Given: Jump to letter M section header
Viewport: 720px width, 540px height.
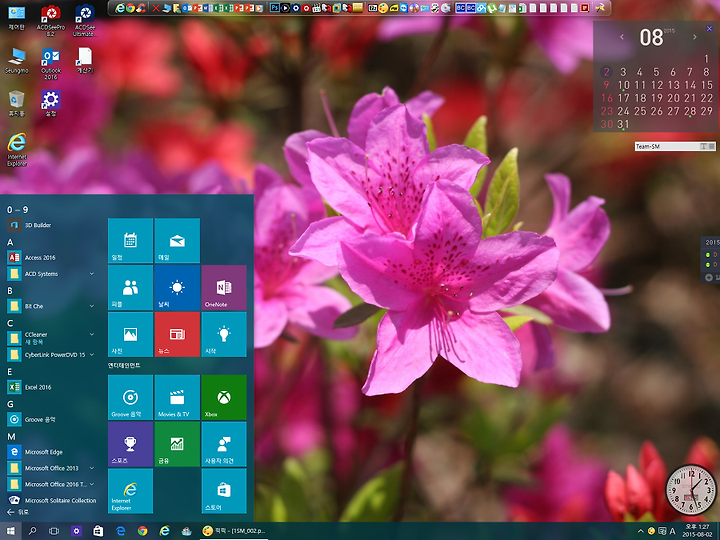Looking at the screenshot, I should (x=11, y=436).
